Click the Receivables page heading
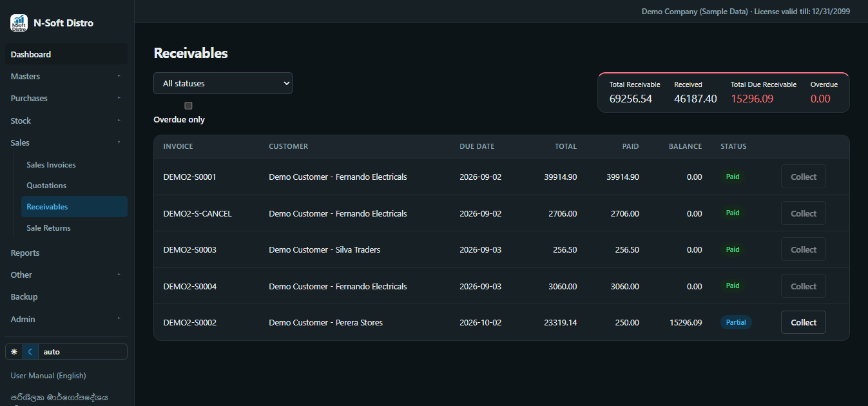Screen dimensions: 868x406 click(191, 53)
